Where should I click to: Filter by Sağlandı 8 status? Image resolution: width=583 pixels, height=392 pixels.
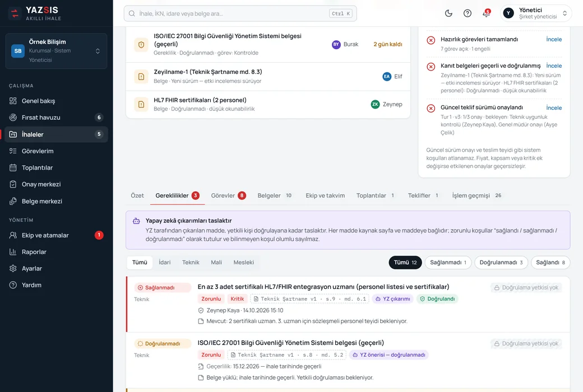(x=550, y=262)
